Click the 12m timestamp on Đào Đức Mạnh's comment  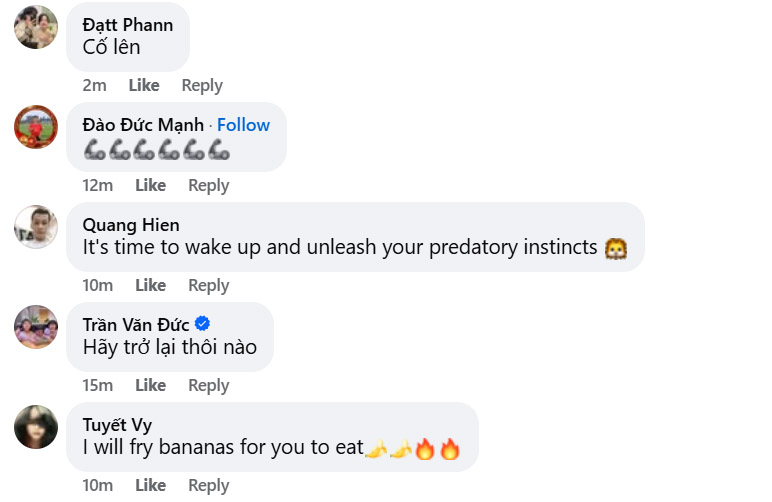[x=97, y=186]
